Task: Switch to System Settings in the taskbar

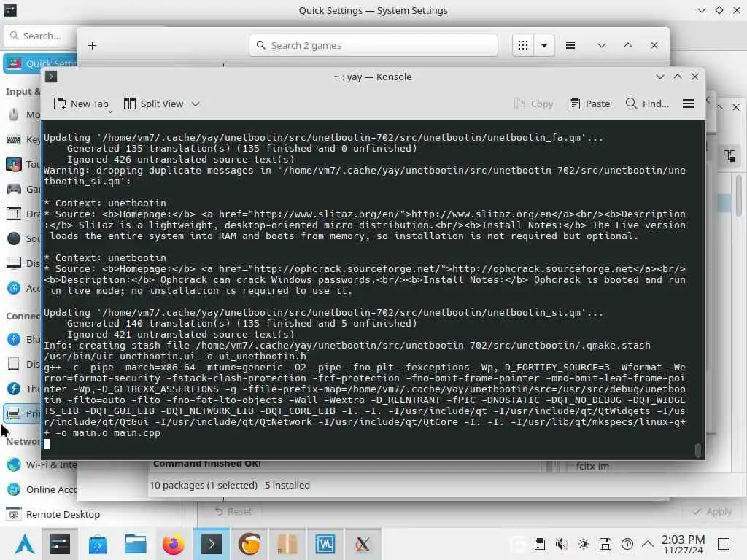Action: coord(60,544)
